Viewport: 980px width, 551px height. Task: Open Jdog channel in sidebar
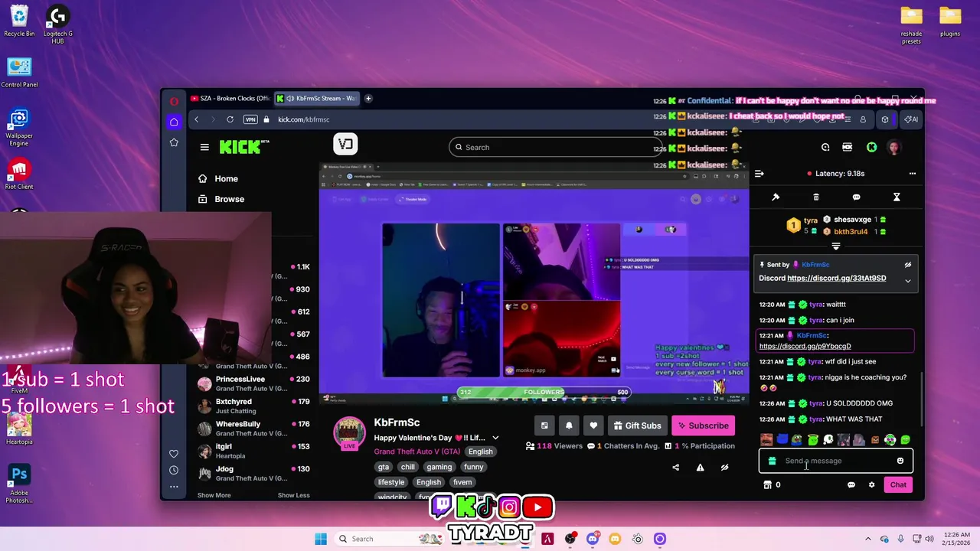pos(253,473)
